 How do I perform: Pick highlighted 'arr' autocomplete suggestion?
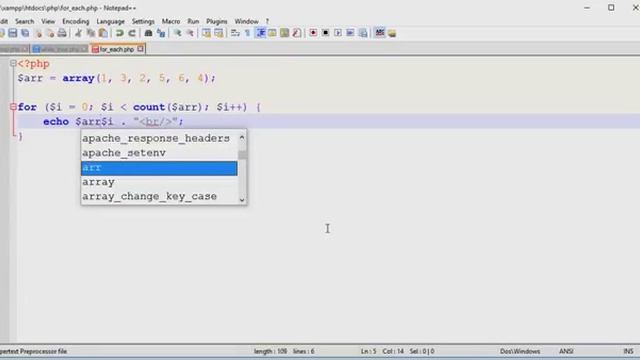coord(159,168)
